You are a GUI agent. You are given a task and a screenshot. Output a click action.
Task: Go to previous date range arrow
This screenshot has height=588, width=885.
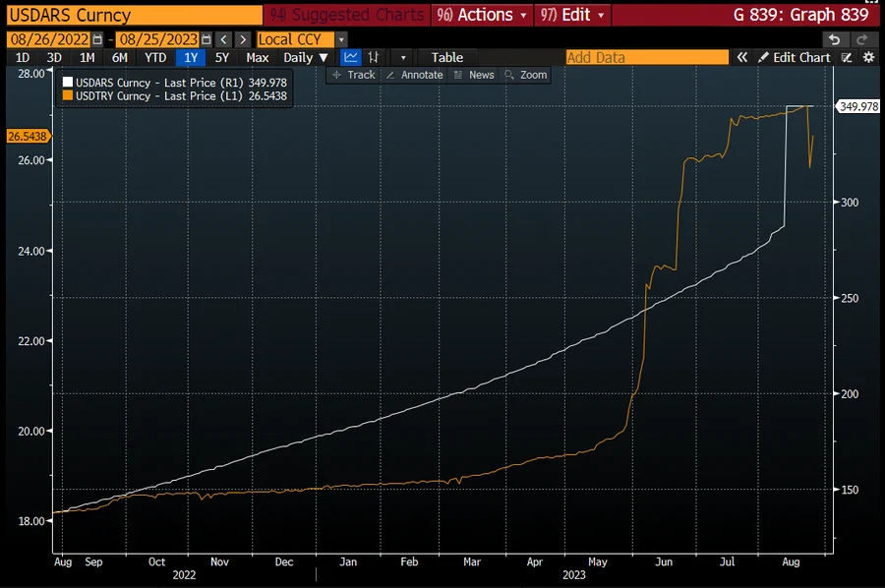tap(223, 39)
